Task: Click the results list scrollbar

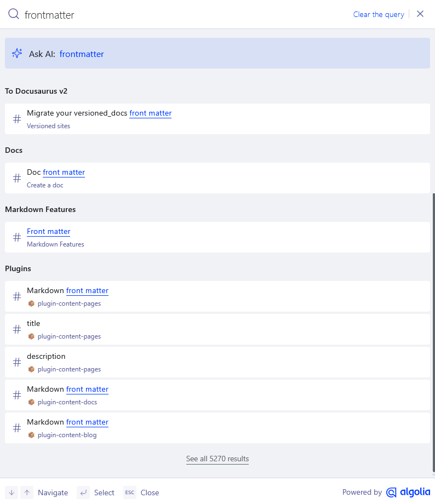Action: tap(433, 329)
